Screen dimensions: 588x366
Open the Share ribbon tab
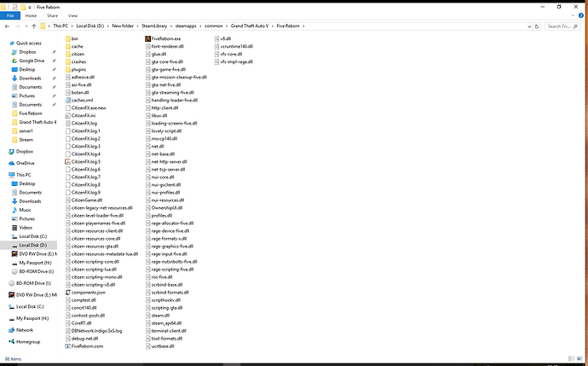tap(52, 15)
